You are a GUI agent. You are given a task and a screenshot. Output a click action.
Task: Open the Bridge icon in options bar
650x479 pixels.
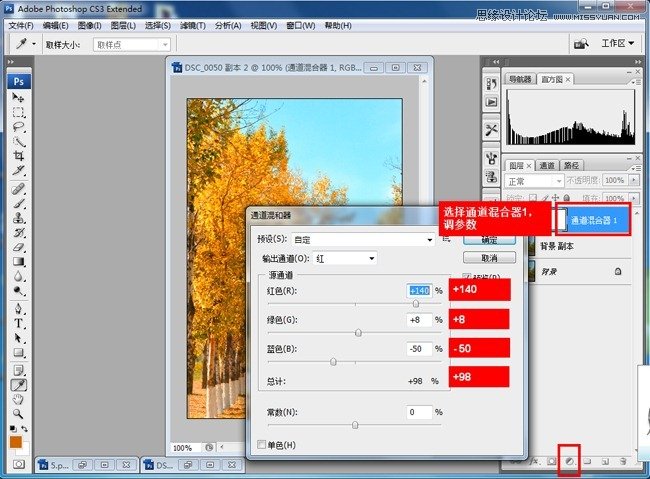point(581,44)
